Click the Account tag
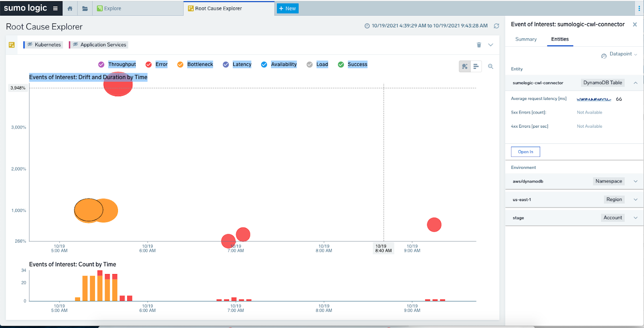The width and height of the screenshot is (644, 328). (613, 218)
